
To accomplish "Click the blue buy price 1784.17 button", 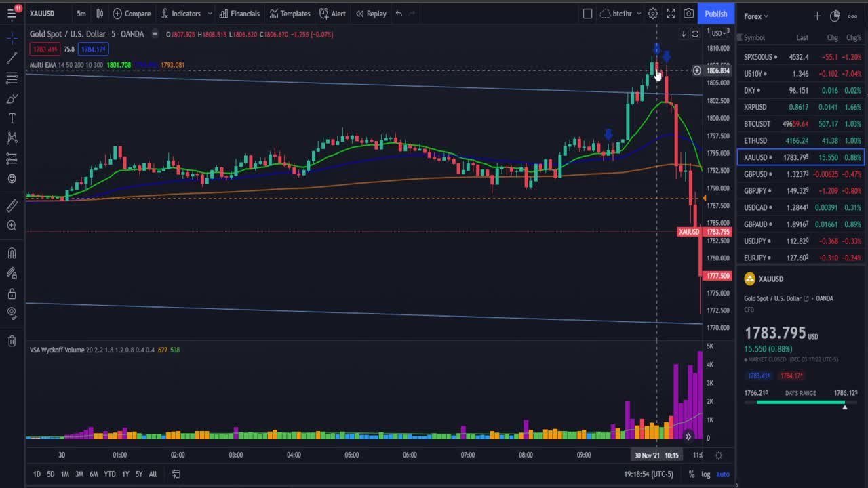I will point(94,49).
